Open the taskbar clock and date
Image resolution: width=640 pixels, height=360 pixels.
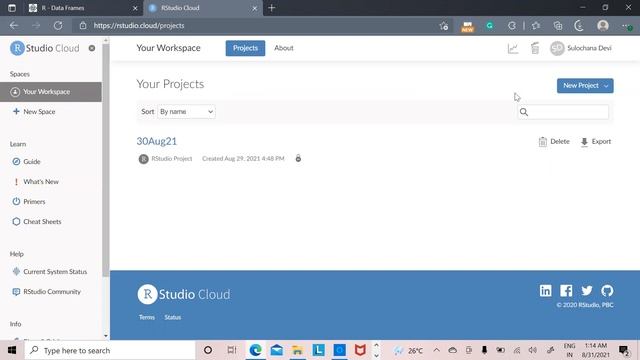pos(596,350)
